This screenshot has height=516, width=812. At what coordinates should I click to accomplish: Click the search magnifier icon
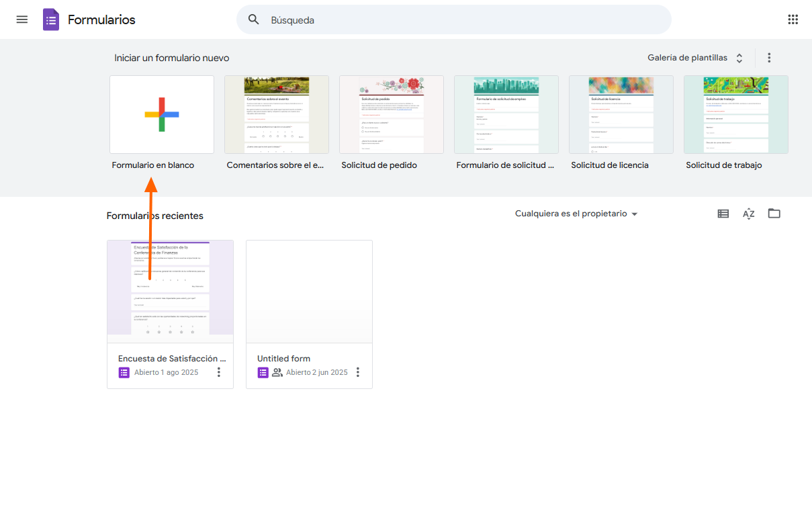(253, 19)
